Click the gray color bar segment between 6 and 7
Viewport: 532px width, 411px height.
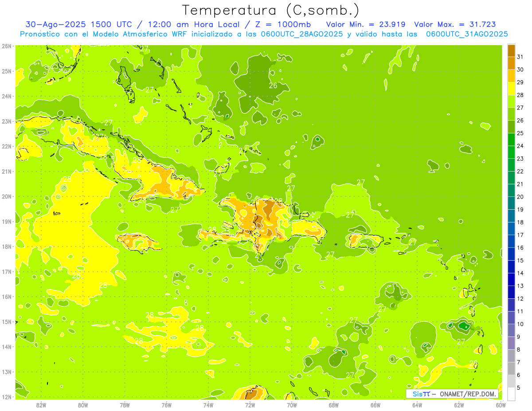coord(511,368)
